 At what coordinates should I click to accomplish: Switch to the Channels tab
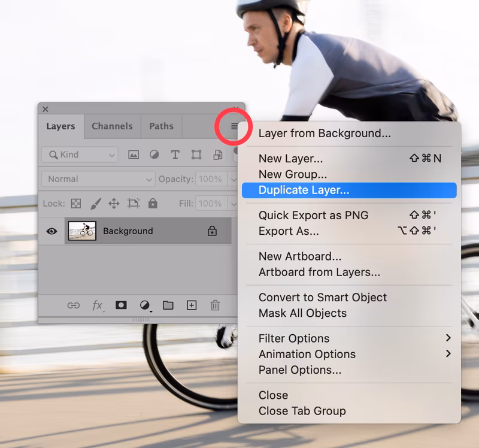111,126
